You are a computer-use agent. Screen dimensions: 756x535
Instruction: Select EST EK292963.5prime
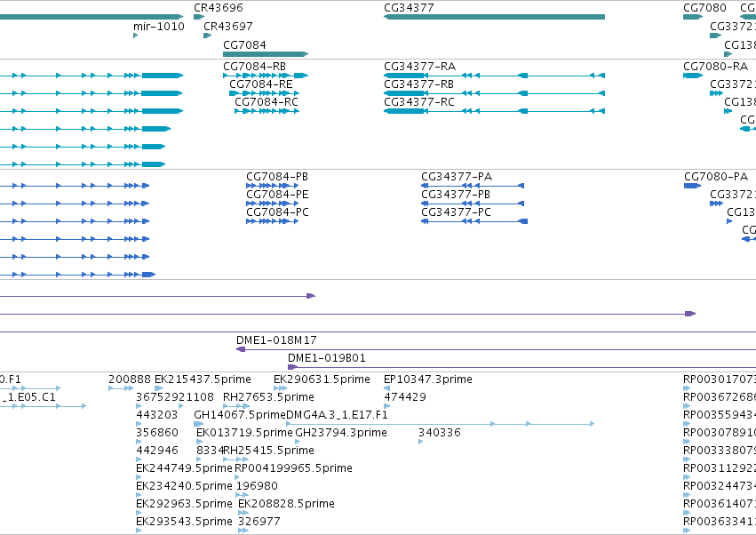pyautogui.click(x=184, y=504)
